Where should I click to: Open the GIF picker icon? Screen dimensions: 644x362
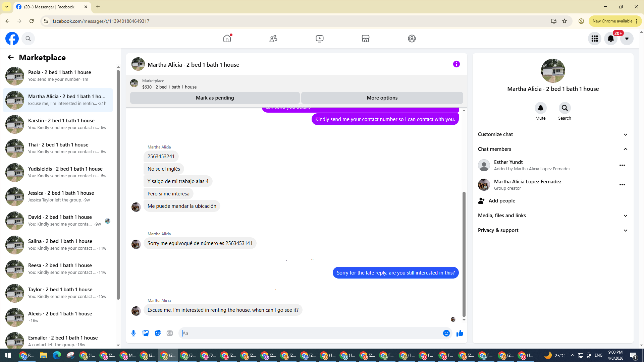pos(170,333)
